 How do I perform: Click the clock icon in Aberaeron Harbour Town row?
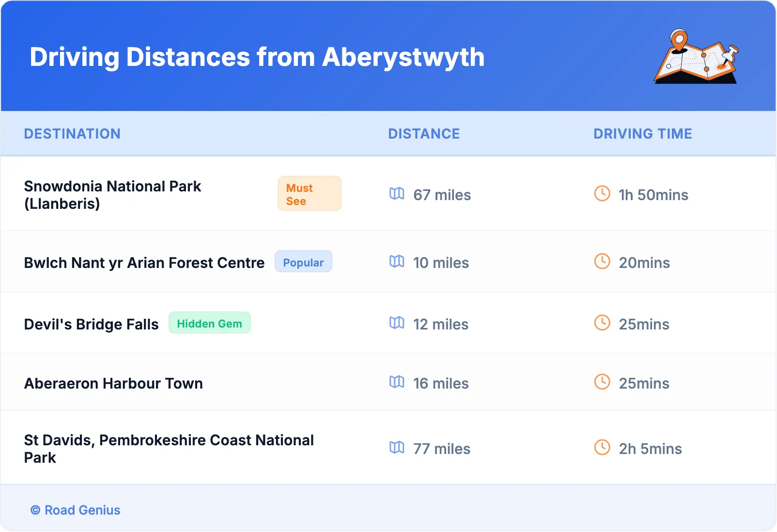602,382
